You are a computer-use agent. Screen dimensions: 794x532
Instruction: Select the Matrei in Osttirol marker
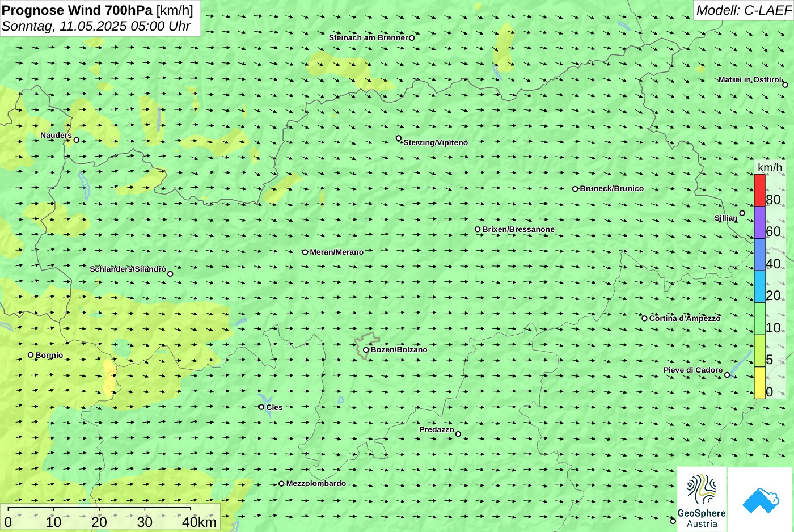click(785, 85)
